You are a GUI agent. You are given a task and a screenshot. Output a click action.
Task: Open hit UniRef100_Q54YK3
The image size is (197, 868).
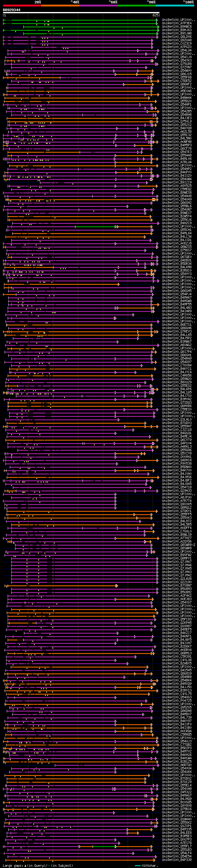tap(177, 61)
